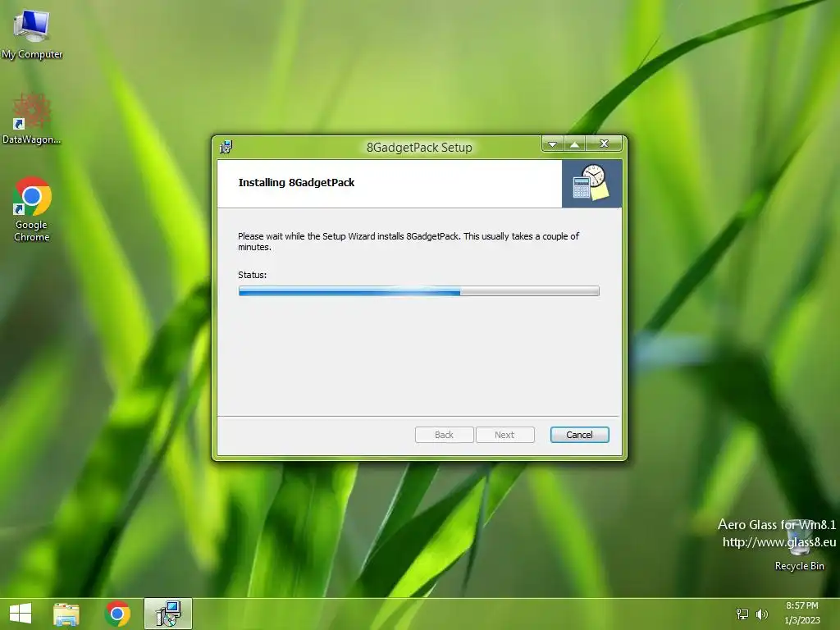840x630 pixels.
Task: Select the Google Chrome desktop shortcut
Action: coord(32,209)
